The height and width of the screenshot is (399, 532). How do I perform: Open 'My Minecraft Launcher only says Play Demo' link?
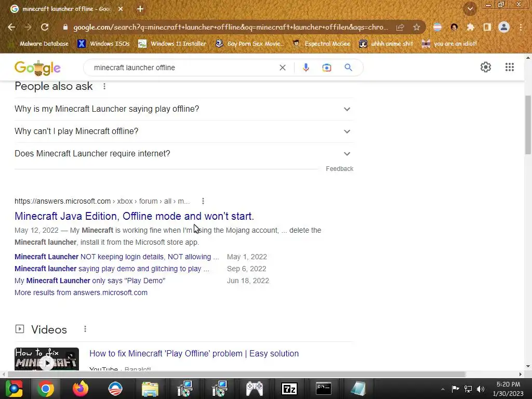click(x=90, y=281)
